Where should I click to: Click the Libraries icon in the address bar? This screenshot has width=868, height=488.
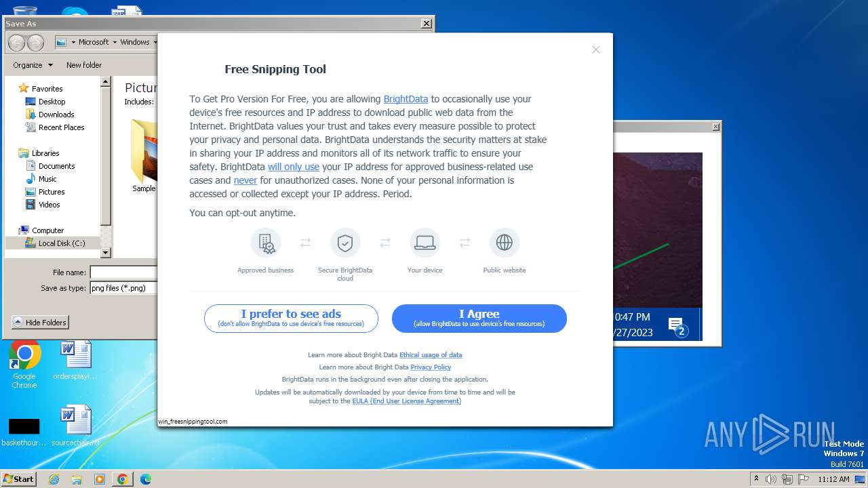62,42
